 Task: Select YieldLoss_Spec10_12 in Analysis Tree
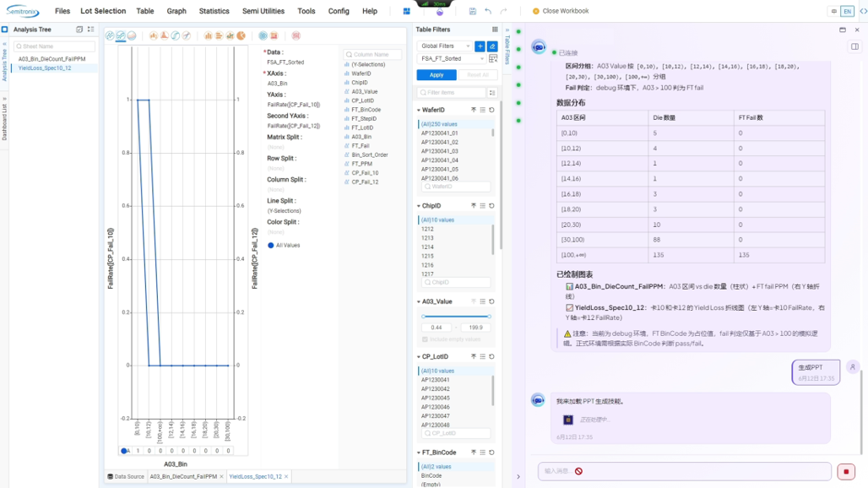click(45, 68)
